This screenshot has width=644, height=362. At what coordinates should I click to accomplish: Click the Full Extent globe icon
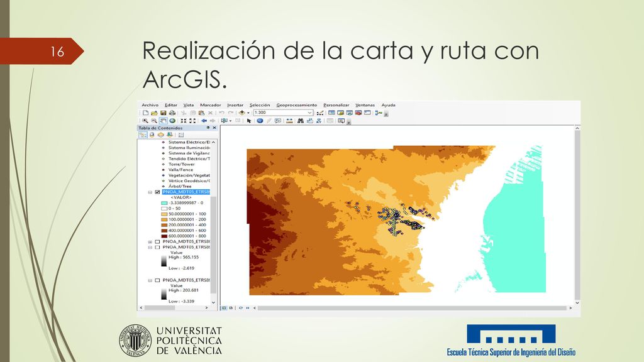tap(172, 121)
